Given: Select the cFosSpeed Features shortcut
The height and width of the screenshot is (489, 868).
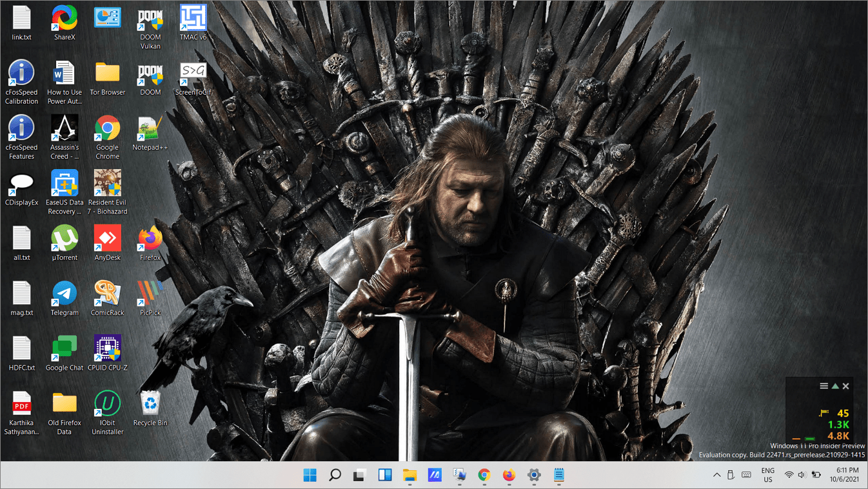Looking at the screenshot, I should [x=21, y=138].
